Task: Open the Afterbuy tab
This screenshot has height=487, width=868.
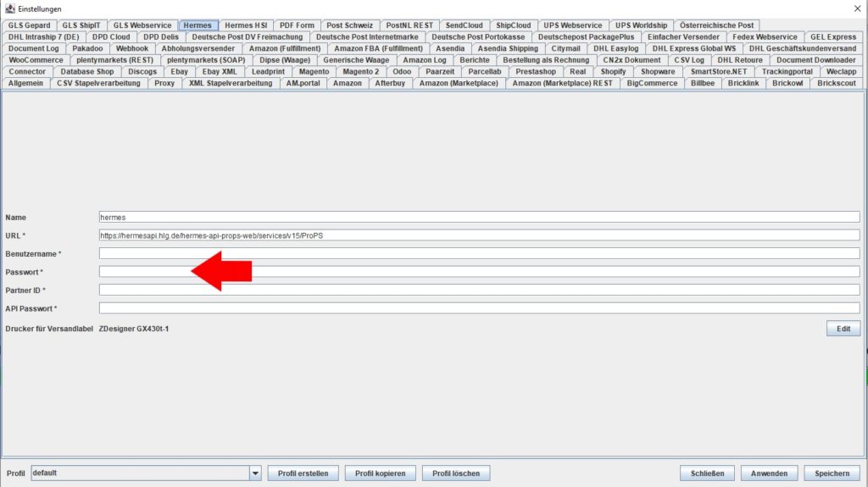Action: [x=390, y=84]
